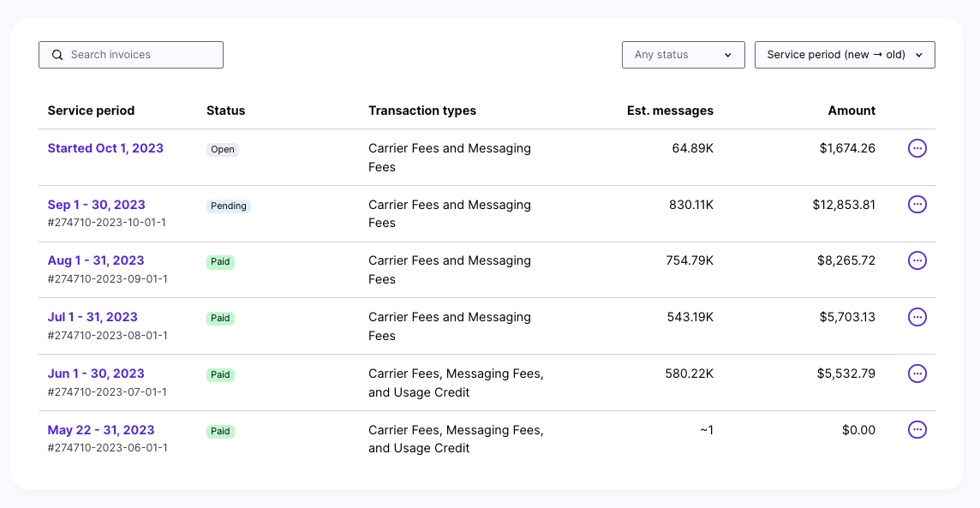Open the Service period sort dropdown
The width and height of the screenshot is (980, 508).
[x=844, y=55]
